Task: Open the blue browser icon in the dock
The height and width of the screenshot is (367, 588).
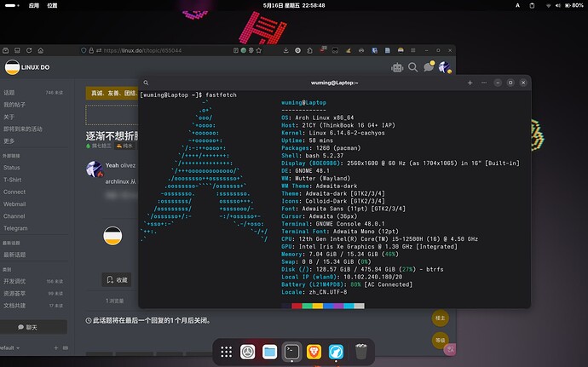Action: (x=336, y=352)
